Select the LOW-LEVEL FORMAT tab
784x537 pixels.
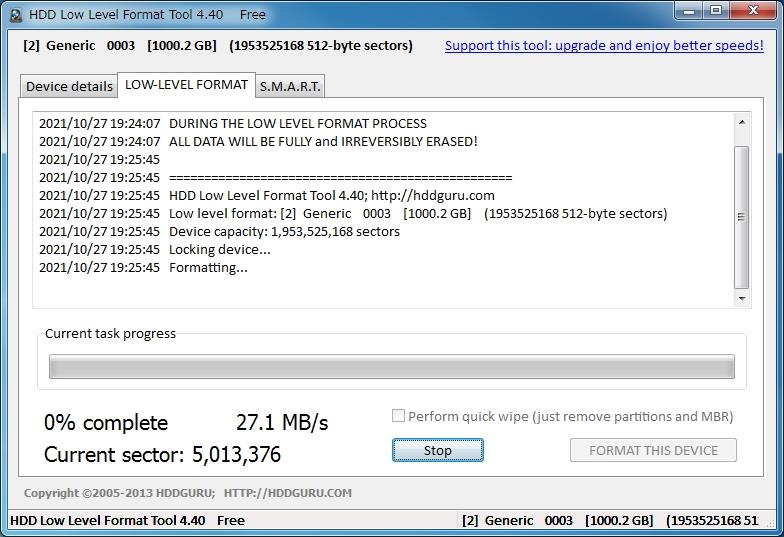[186, 84]
